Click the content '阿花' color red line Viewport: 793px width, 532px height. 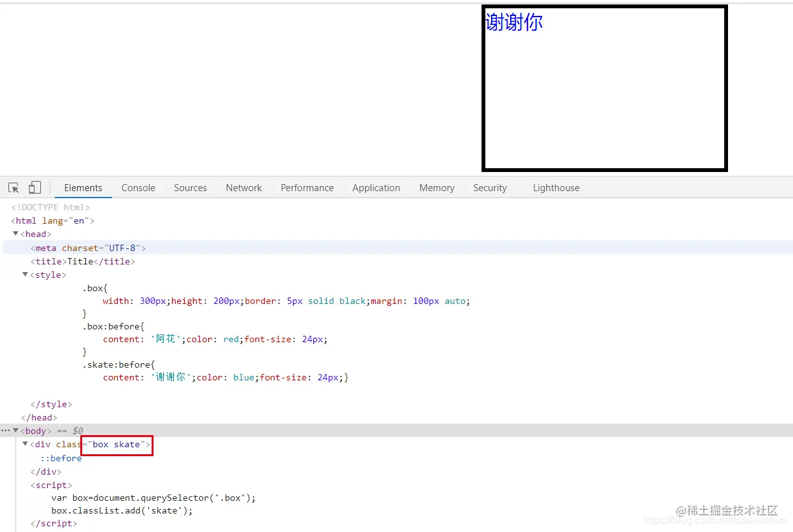pyautogui.click(x=215, y=339)
